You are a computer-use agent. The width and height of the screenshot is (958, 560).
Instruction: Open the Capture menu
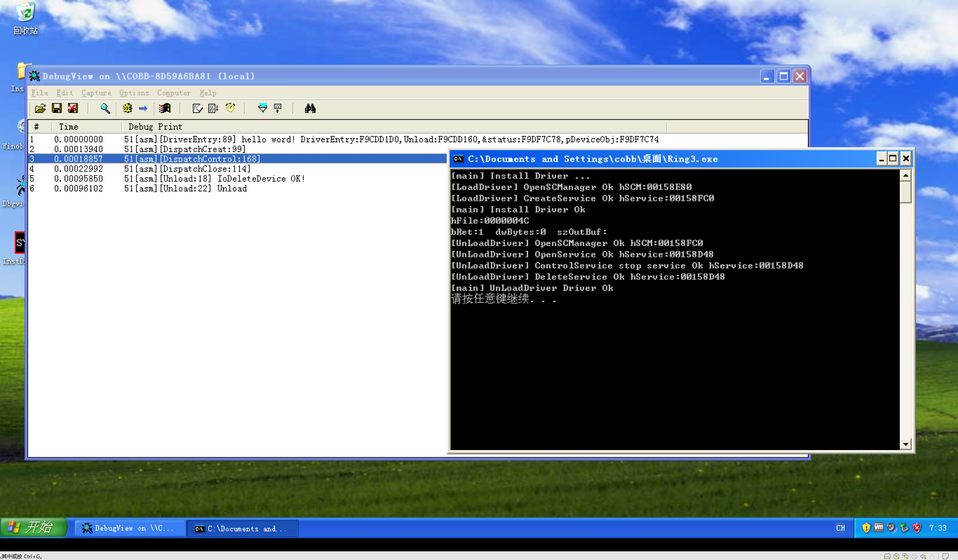96,93
